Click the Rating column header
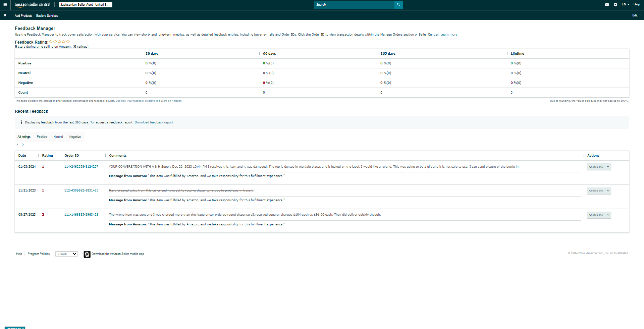 click(x=47, y=156)
